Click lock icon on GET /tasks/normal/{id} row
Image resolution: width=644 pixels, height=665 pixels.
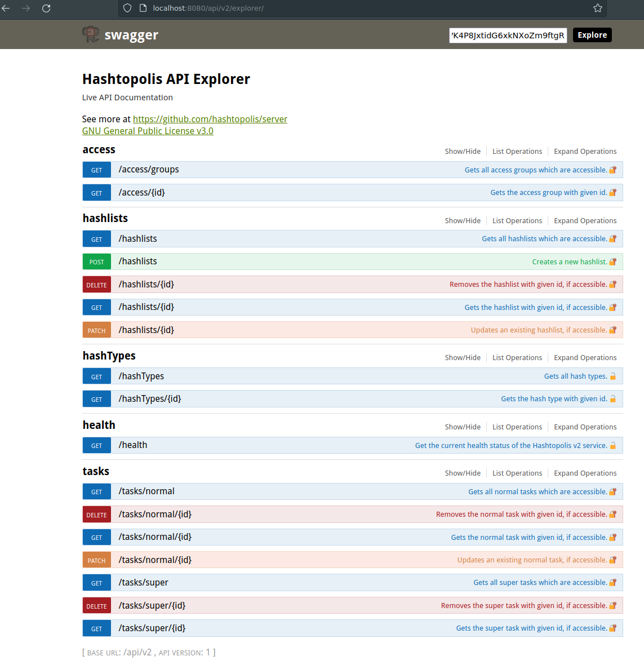click(x=612, y=537)
